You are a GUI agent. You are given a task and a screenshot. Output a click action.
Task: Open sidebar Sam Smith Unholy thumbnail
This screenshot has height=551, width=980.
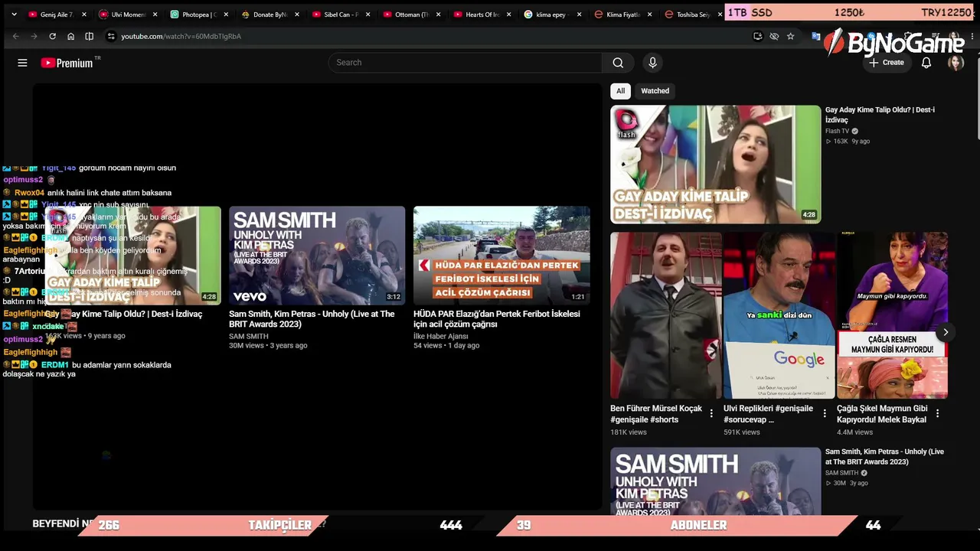pyautogui.click(x=715, y=481)
